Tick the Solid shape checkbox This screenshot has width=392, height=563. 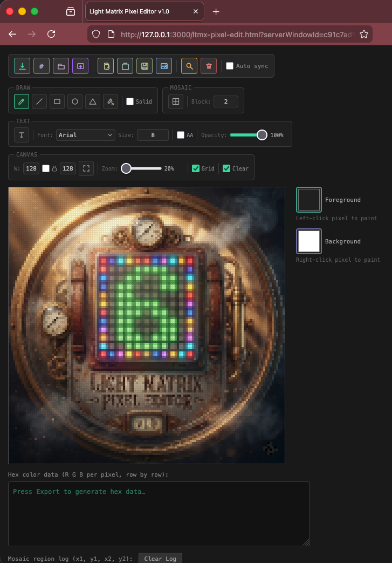[130, 101]
